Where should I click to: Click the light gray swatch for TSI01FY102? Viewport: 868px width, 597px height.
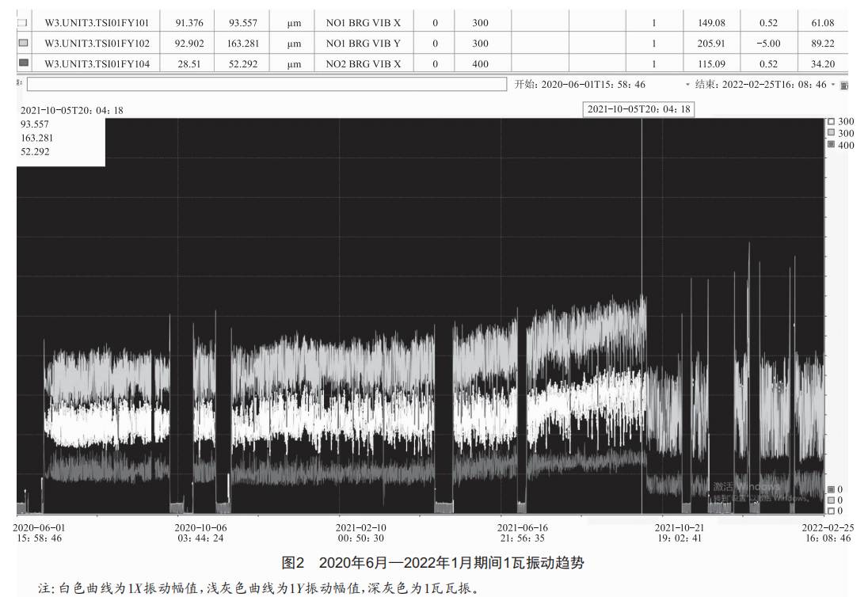[x=22, y=43]
